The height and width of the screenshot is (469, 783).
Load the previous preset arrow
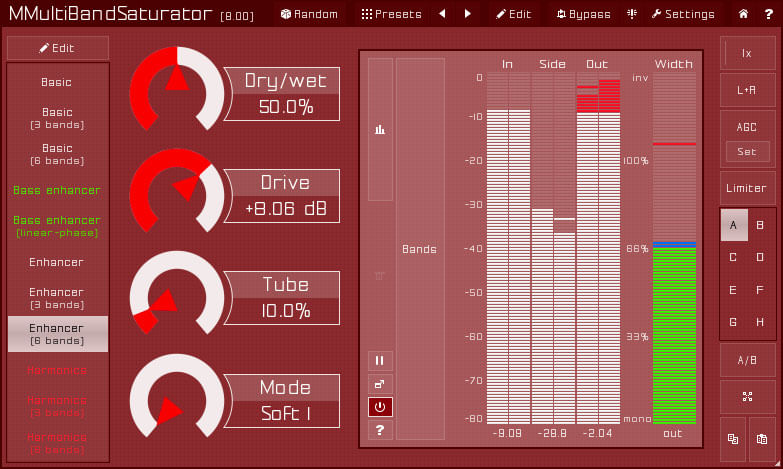coord(442,14)
